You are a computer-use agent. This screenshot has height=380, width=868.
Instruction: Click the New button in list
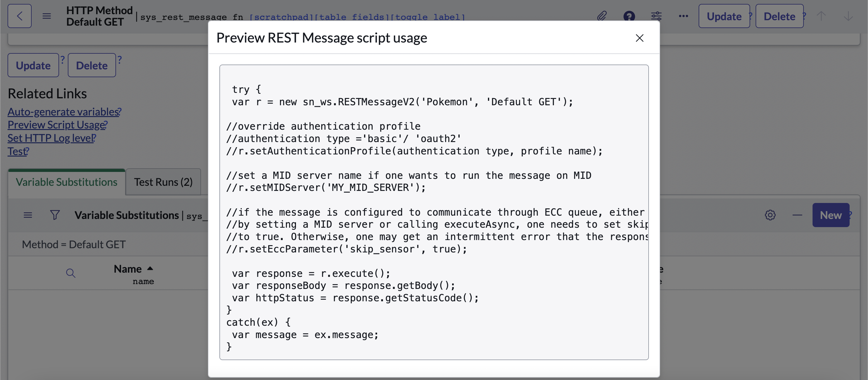coord(831,215)
